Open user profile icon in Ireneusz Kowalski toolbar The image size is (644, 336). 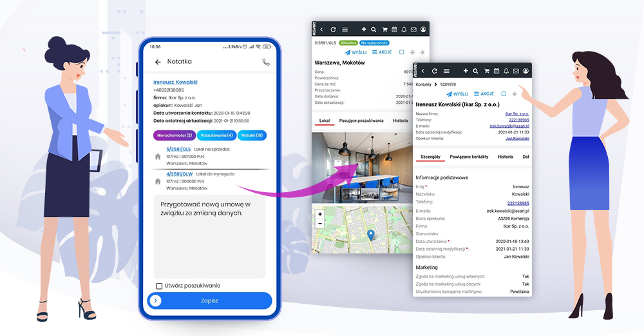pyautogui.click(x=526, y=71)
